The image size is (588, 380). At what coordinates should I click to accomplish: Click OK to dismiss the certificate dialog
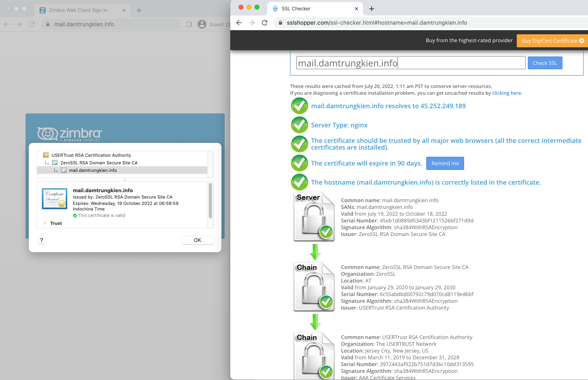(198, 240)
